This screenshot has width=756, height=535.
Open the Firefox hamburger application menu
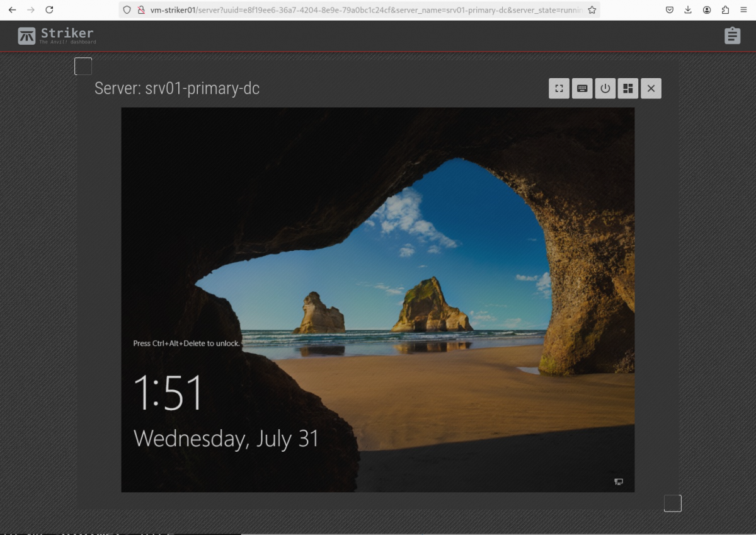pos(744,10)
